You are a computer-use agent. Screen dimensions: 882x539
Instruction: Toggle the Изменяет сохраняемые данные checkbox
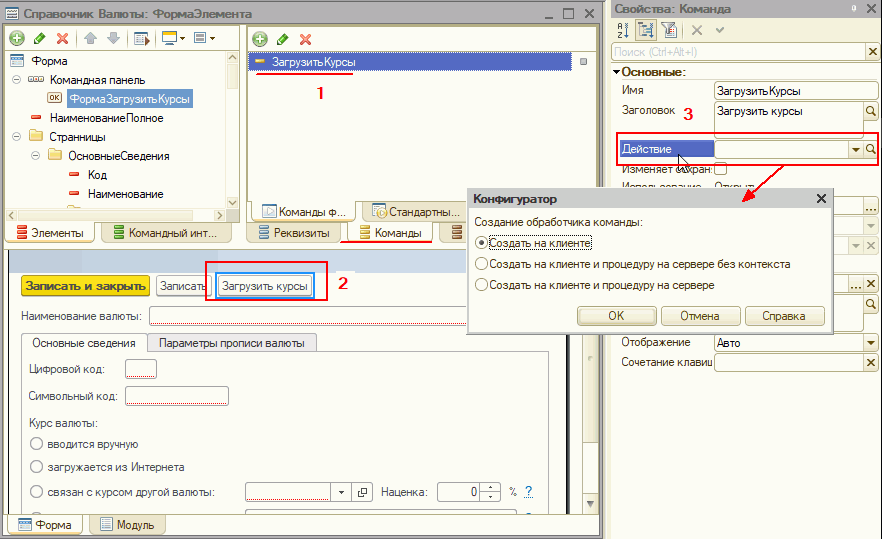[x=721, y=169]
